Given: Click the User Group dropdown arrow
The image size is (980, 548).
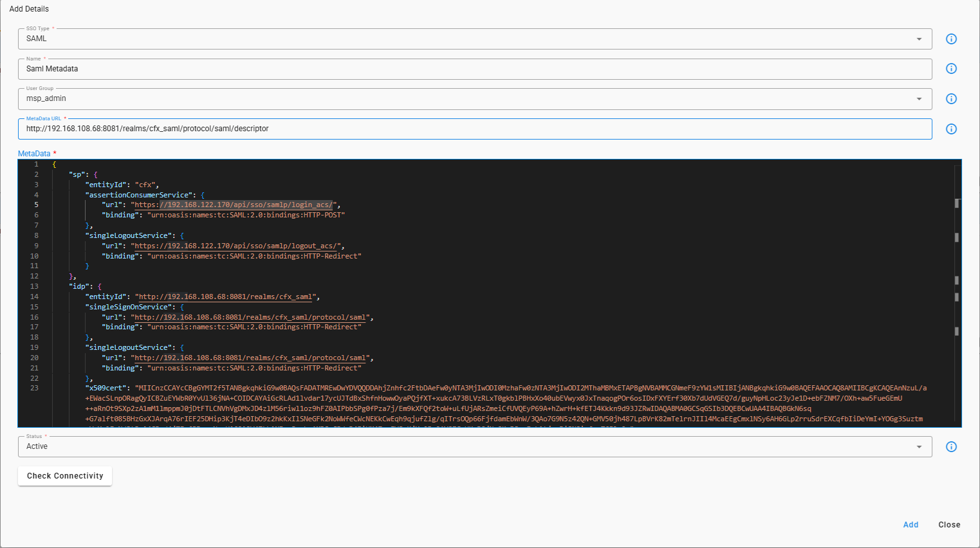Looking at the screenshot, I should pyautogui.click(x=919, y=98).
